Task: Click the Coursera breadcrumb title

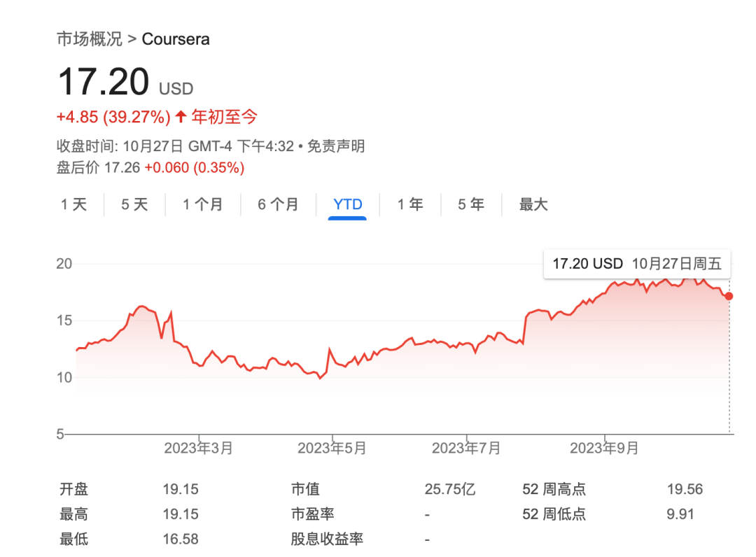Action: [176, 38]
